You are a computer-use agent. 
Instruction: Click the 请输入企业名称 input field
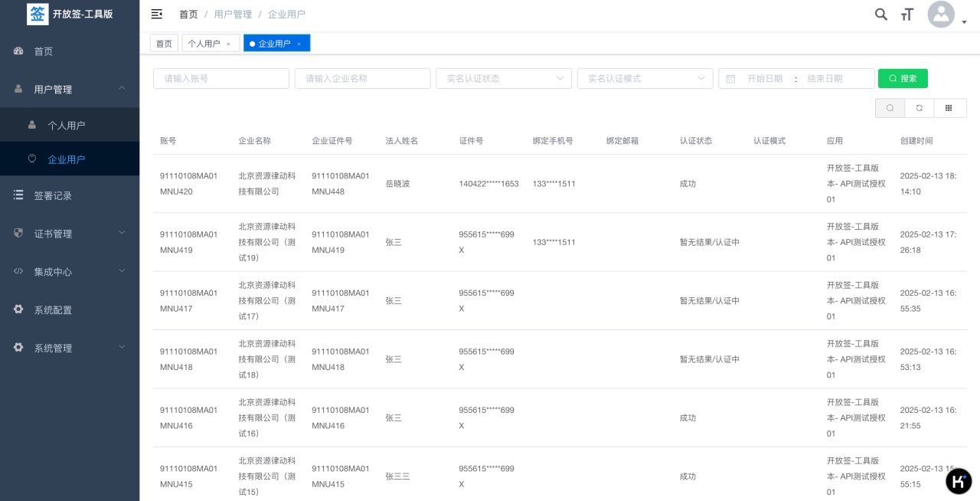coord(362,78)
